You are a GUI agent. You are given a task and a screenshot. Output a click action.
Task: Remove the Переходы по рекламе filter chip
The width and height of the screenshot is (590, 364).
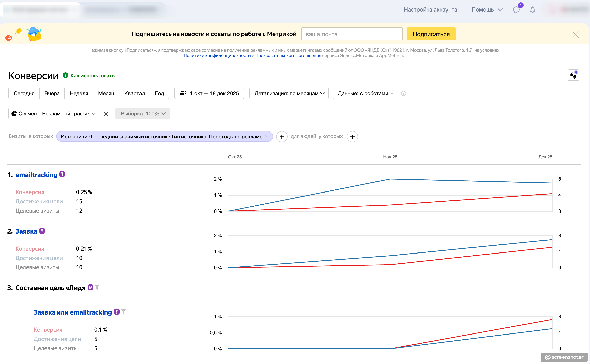tap(267, 137)
